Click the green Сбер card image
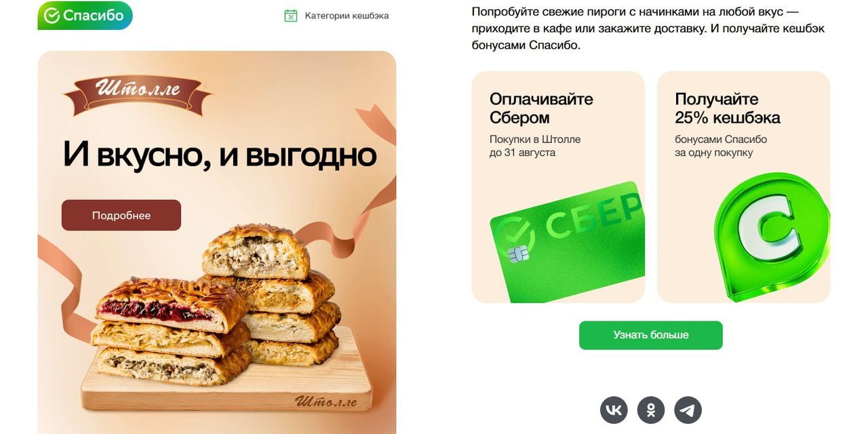868x434 pixels. pos(567,241)
